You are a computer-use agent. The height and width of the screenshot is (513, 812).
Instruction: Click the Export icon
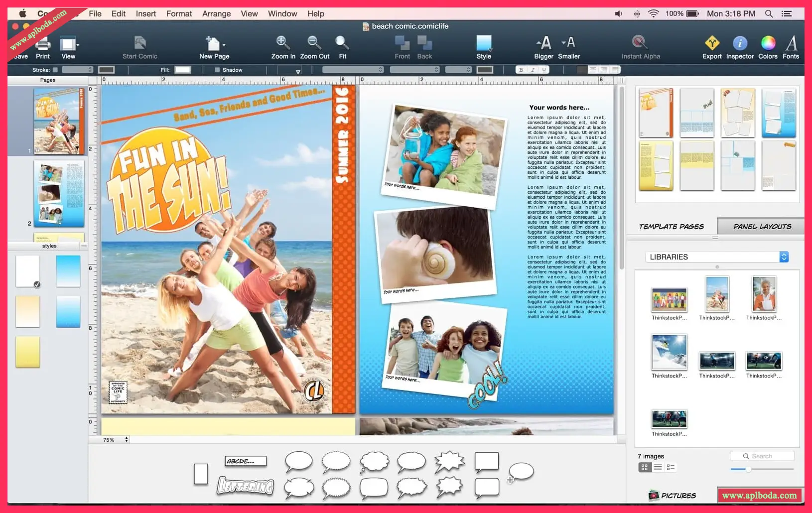coord(712,44)
